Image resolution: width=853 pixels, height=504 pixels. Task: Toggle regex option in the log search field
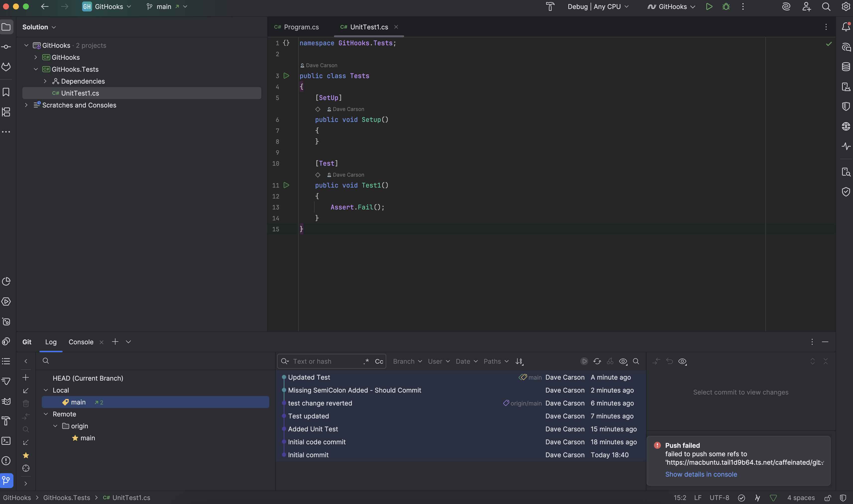pos(366,361)
